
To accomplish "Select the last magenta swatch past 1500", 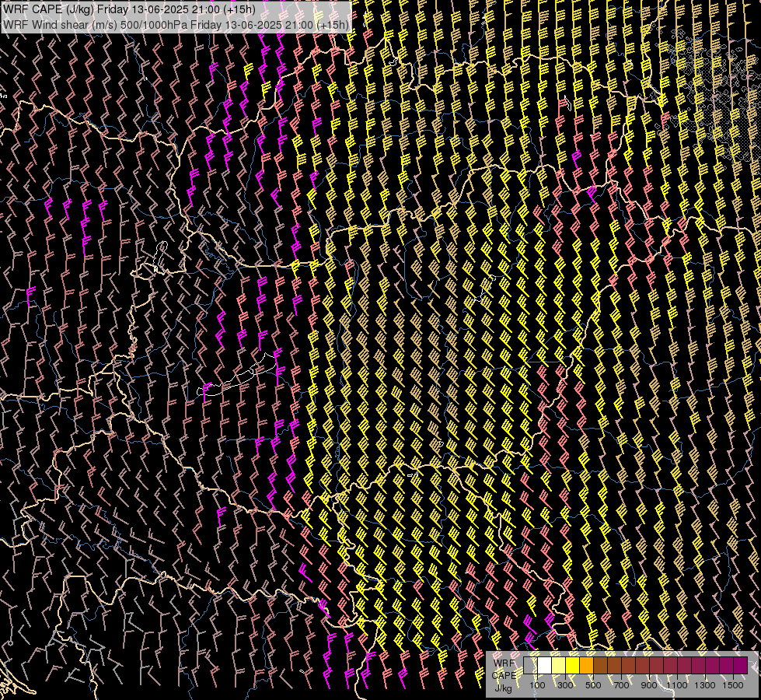I will tap(740, 665).
